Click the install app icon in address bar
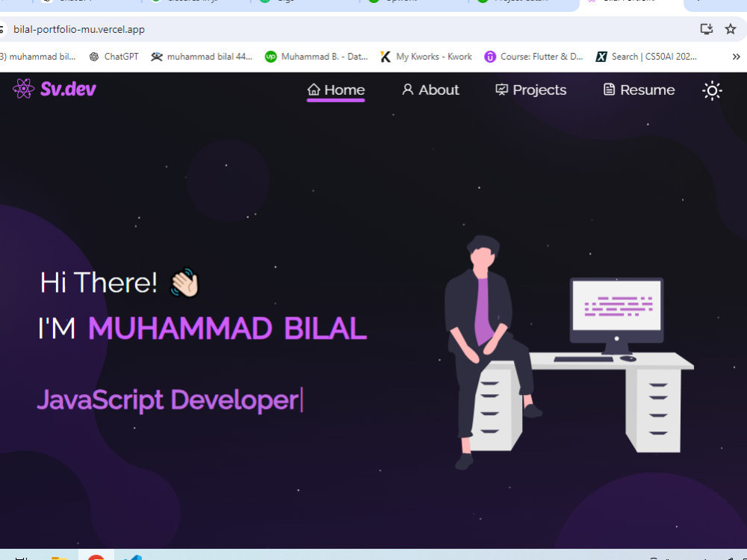The width and height of the screenshot is (747, 560). click(x=706, y=29)
